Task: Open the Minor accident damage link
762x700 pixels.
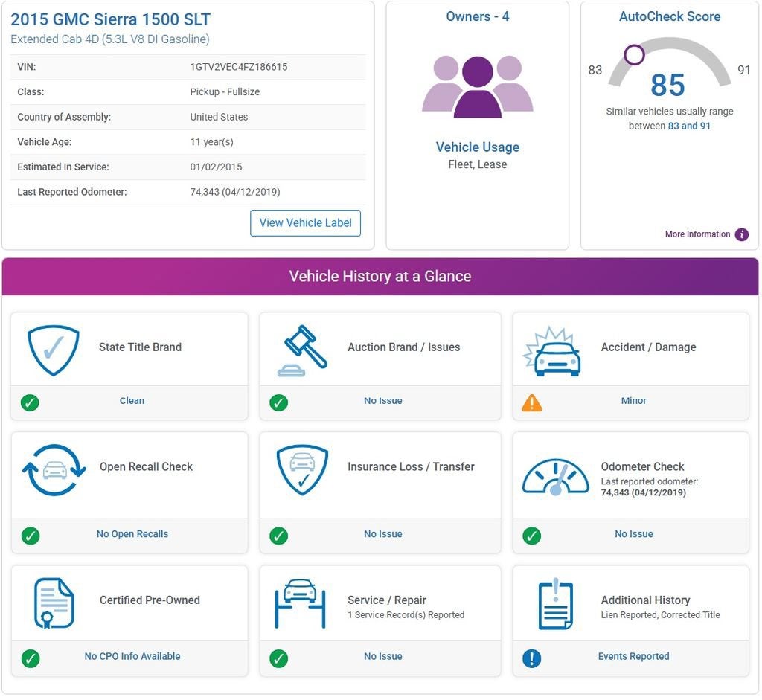Action: (634, 401)
